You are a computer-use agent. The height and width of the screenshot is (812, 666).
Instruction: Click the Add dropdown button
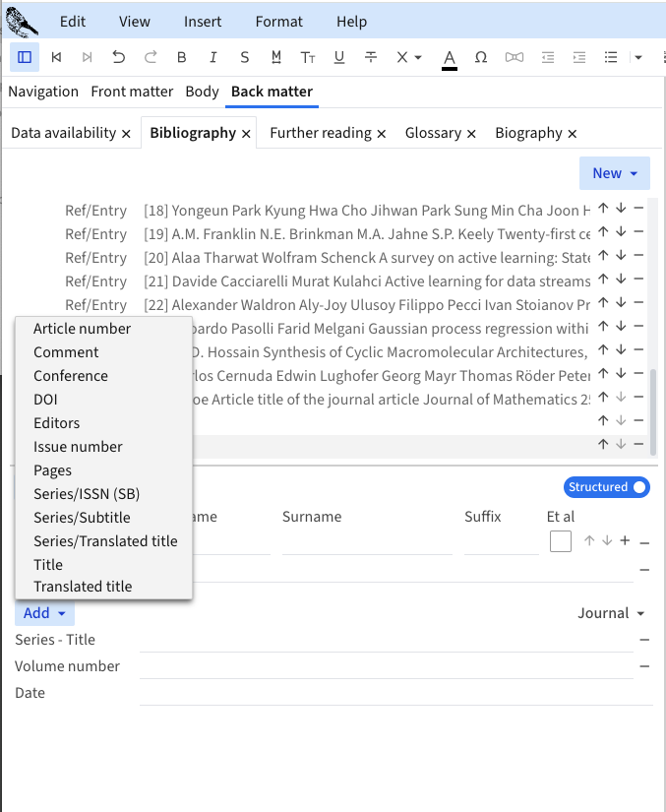pyautogui.click(x=44, y=613)
